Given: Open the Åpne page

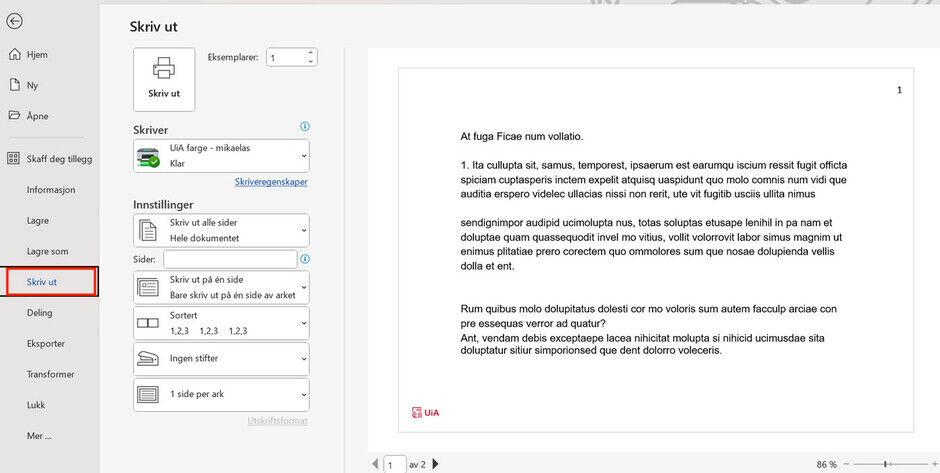Looking at the screenshot, I should tap(37, 116).
